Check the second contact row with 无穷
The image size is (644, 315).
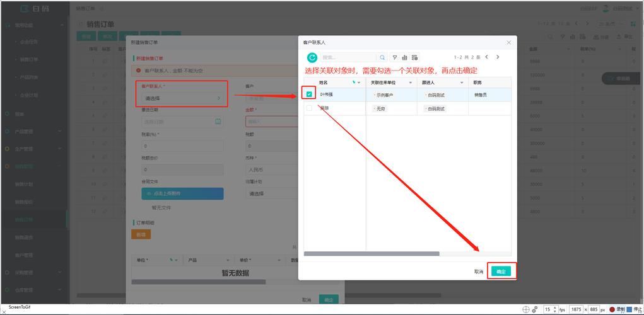click(x=309, y=108)
